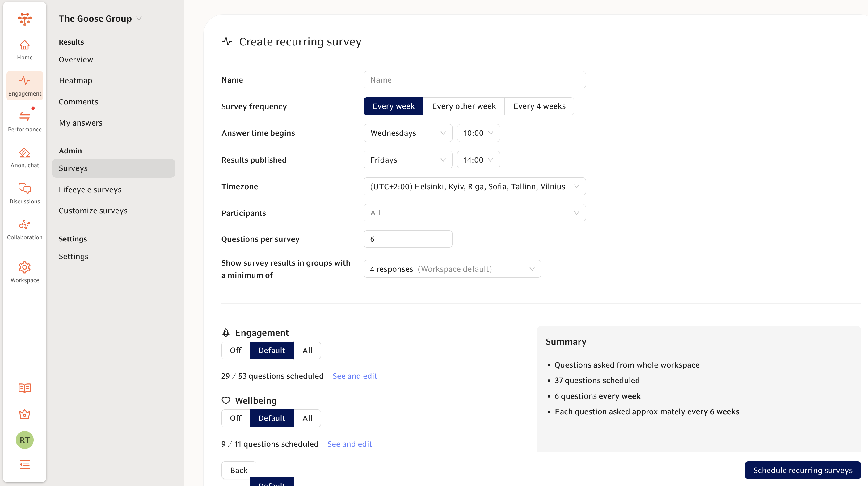Click the survey Name input field
This screenshot has height=486, width=868.
[474, 80]
